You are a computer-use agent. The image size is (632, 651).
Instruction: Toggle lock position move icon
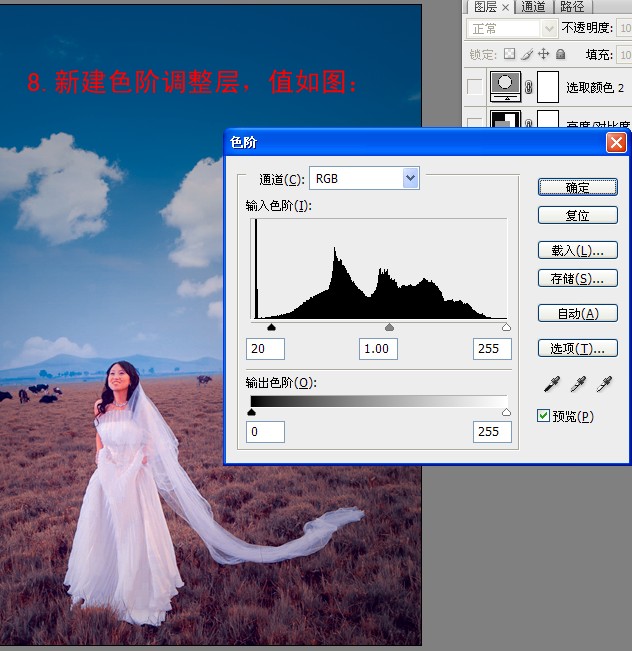(x=544, y=54)
